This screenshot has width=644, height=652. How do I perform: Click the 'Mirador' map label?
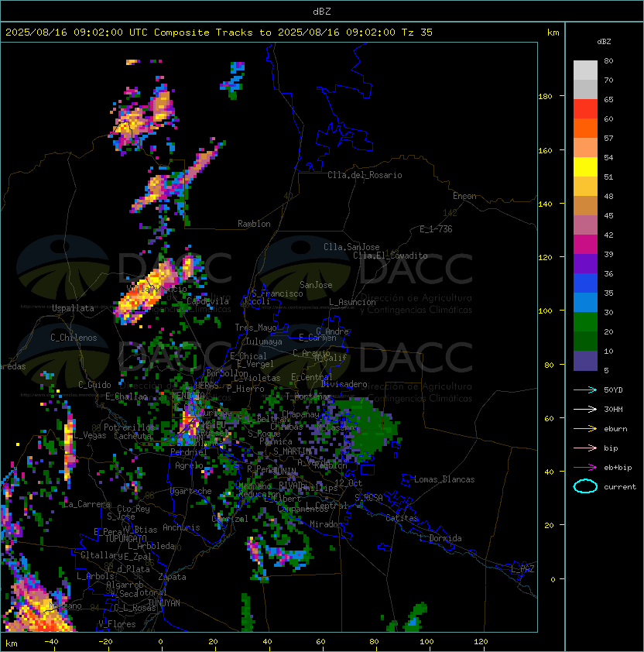click(x=327, y=524)
